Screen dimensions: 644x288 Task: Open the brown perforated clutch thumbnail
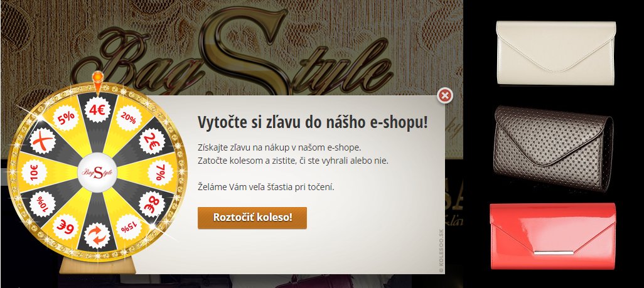coord(553,148)
